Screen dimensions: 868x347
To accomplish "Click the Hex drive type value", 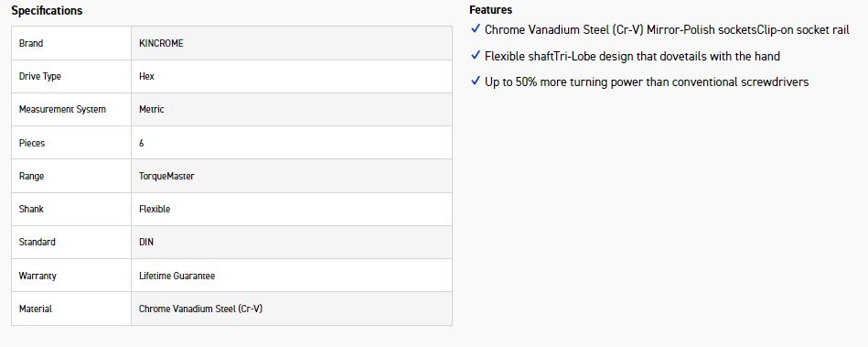I will [x=146, y=77].
